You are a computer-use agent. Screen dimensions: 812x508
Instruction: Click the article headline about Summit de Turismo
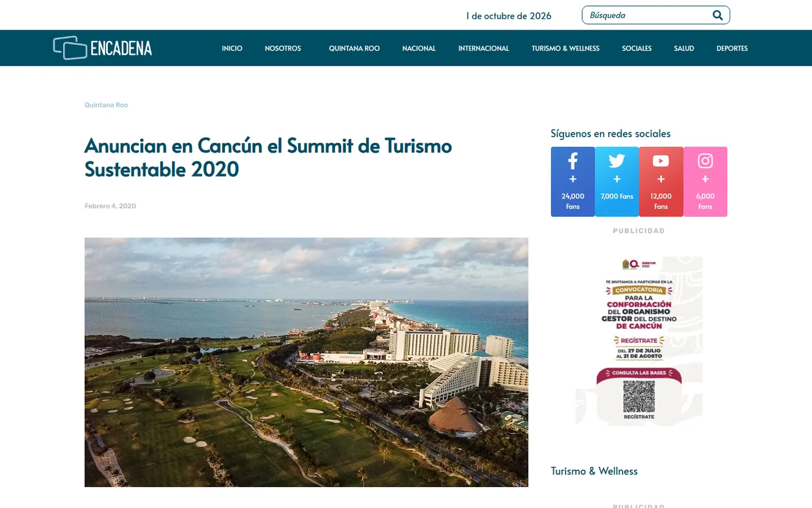click(268, 157)
